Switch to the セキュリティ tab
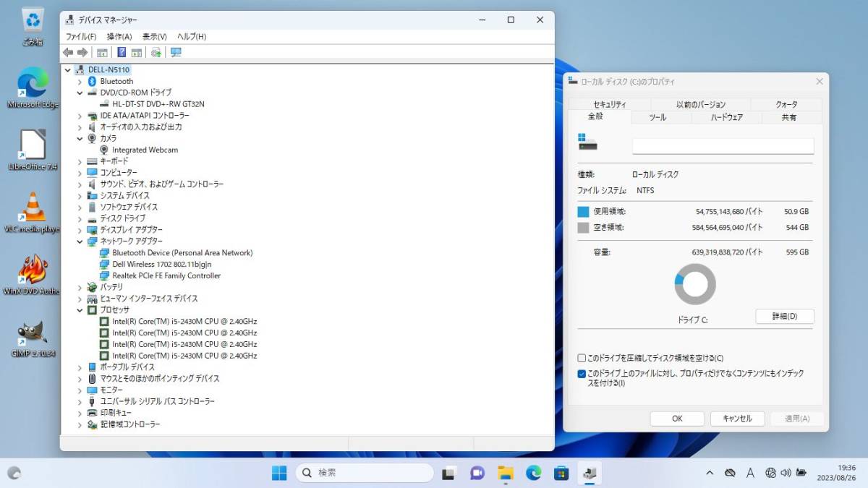The height and width of the screenshot is (488, 868). [x=609, y=105]
